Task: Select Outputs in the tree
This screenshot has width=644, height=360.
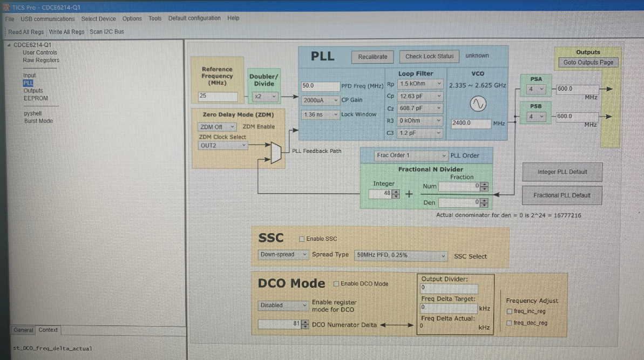Action: [x=33, y=91]
